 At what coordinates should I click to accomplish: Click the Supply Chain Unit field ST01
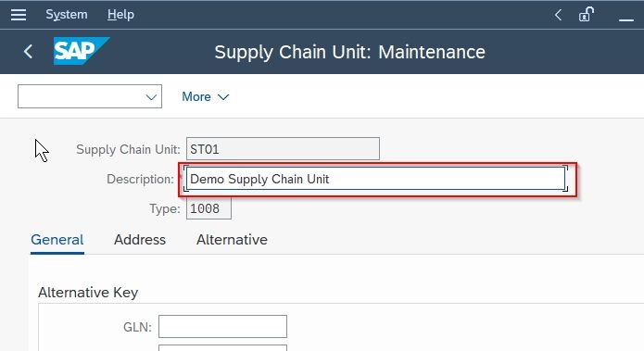(283, 148)
